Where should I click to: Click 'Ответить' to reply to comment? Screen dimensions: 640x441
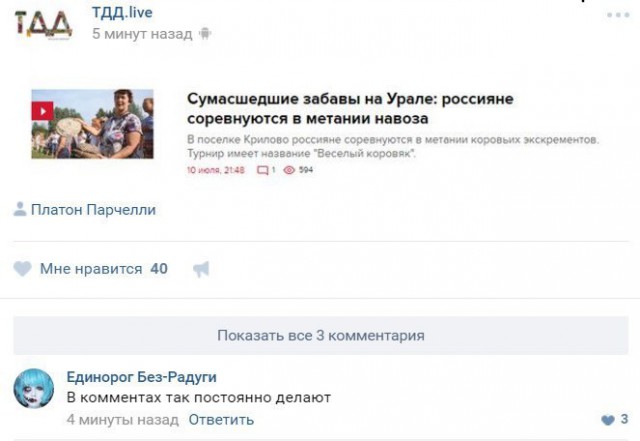pyautogui.click(x=221, y=419)
